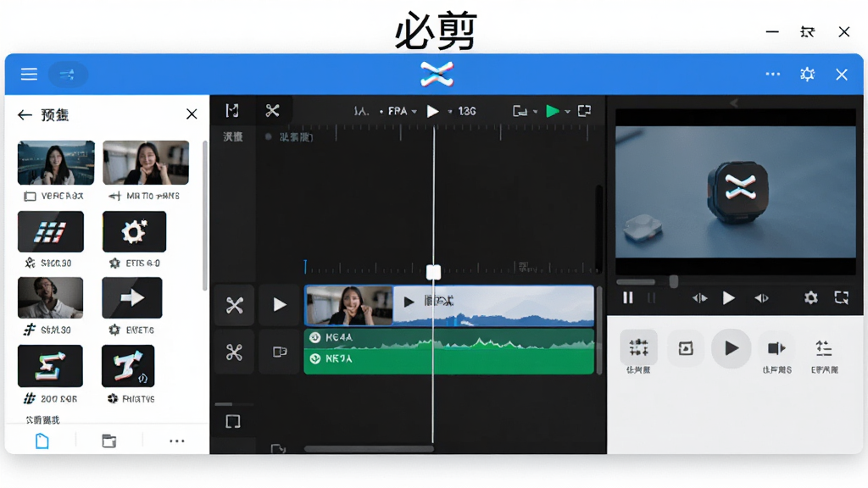868x488 pixels.
Task: Play the preview video
Action: point(728,298)
